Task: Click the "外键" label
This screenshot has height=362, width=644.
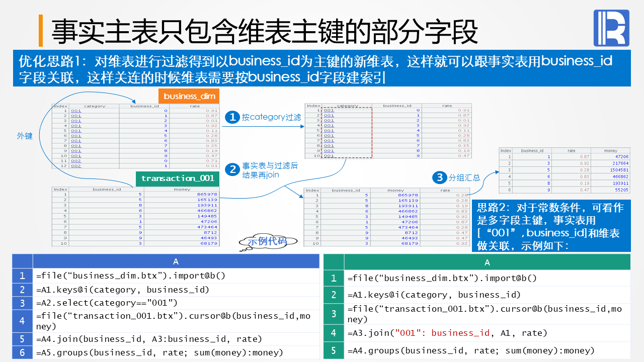Action: (25, 136)
